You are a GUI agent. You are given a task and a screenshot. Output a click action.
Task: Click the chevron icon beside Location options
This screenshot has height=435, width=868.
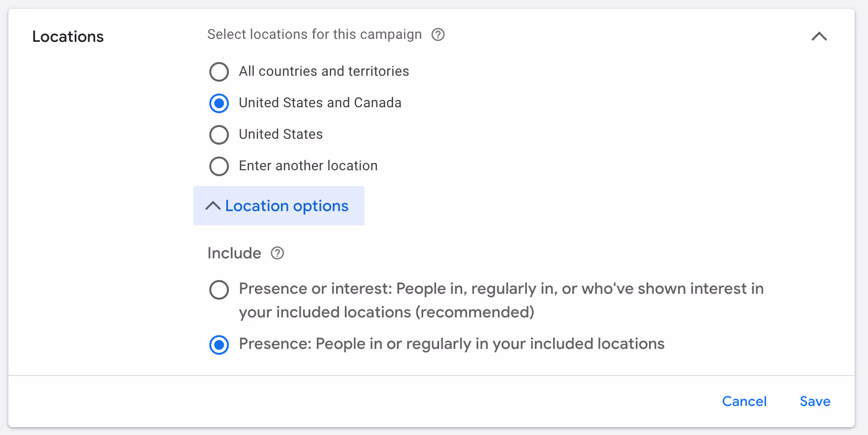213,206
